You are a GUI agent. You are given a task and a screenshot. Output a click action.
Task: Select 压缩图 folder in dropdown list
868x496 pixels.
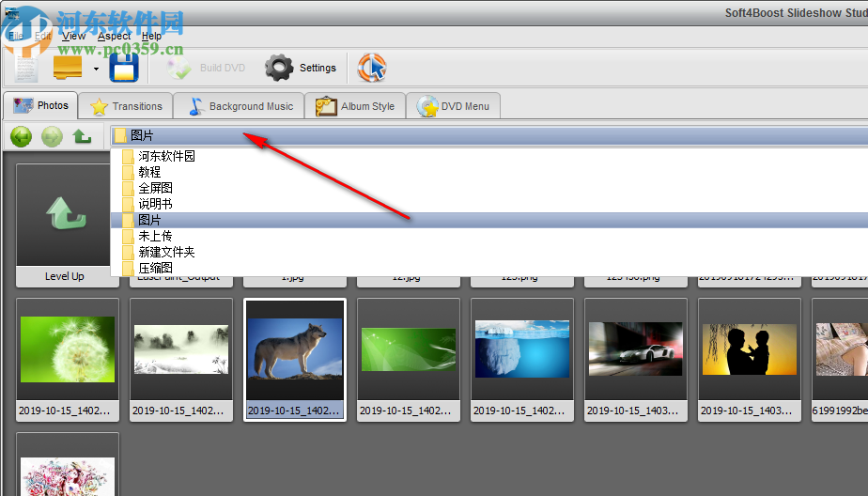coord(489,269)
